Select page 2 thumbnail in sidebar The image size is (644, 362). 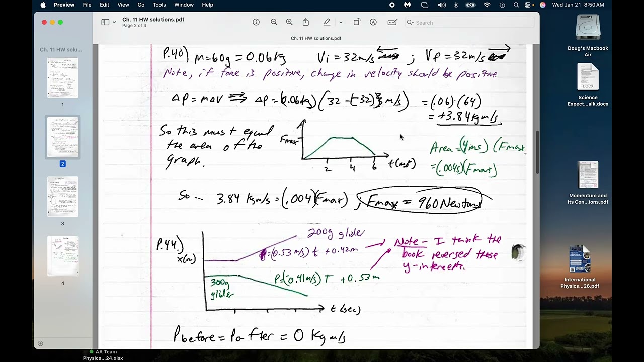tap(63, 137)
